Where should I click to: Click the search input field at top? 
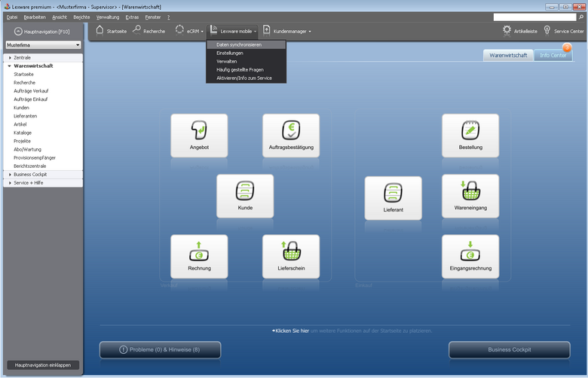(x=534, y=17)
